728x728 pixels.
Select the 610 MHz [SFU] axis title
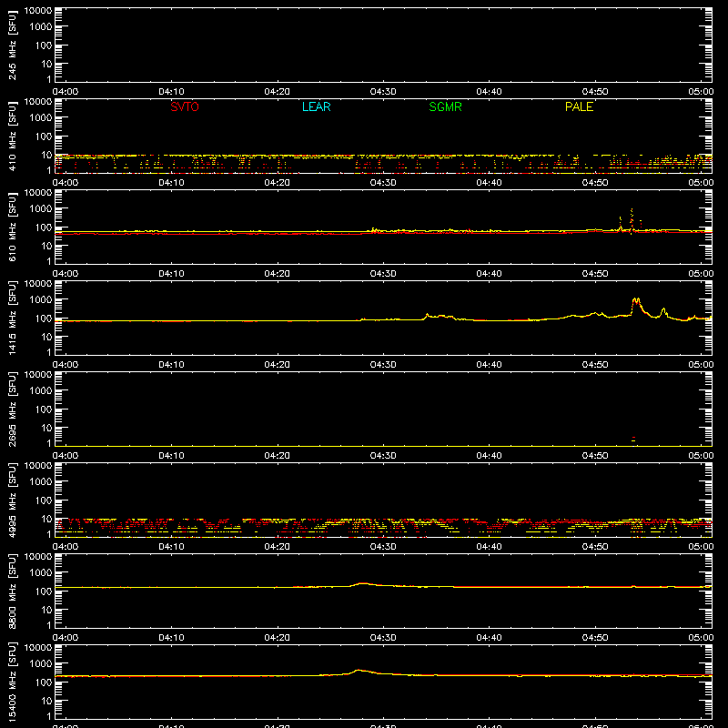[x=13, y=227]
